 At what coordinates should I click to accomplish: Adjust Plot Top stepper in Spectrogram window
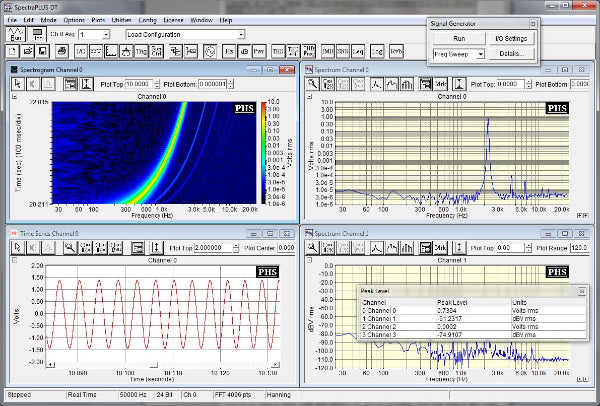point(157,84)
